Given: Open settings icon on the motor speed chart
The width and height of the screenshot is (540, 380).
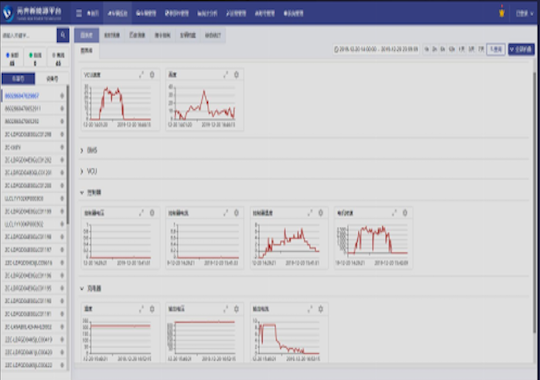Looking at the screenshot, I should pos(405,213).
